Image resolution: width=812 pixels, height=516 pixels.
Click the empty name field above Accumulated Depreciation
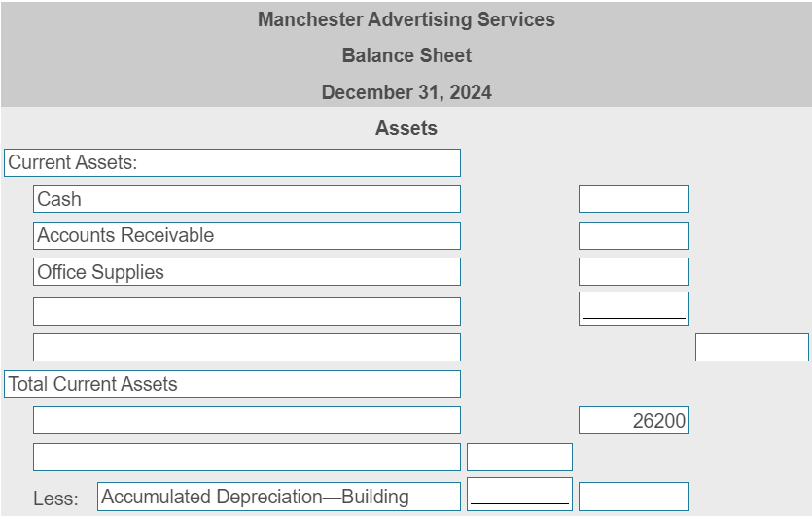point(246,457)
